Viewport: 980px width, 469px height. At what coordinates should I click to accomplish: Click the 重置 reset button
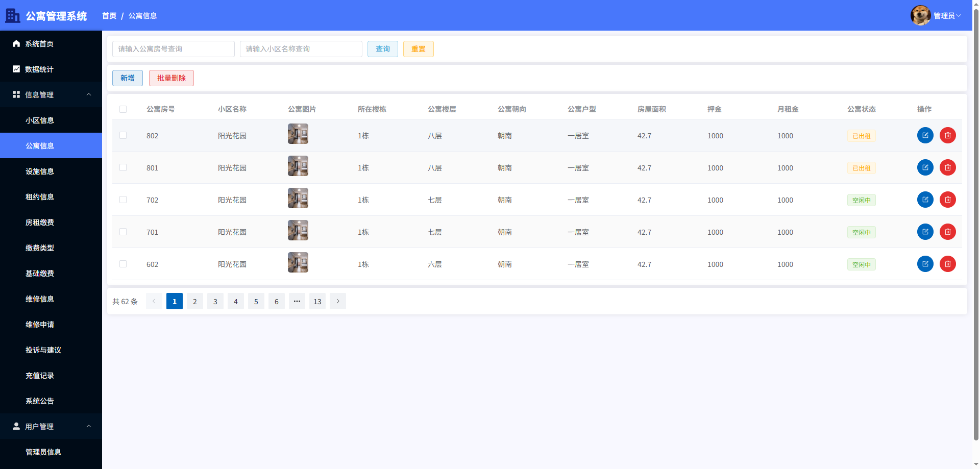click(419, 49)
